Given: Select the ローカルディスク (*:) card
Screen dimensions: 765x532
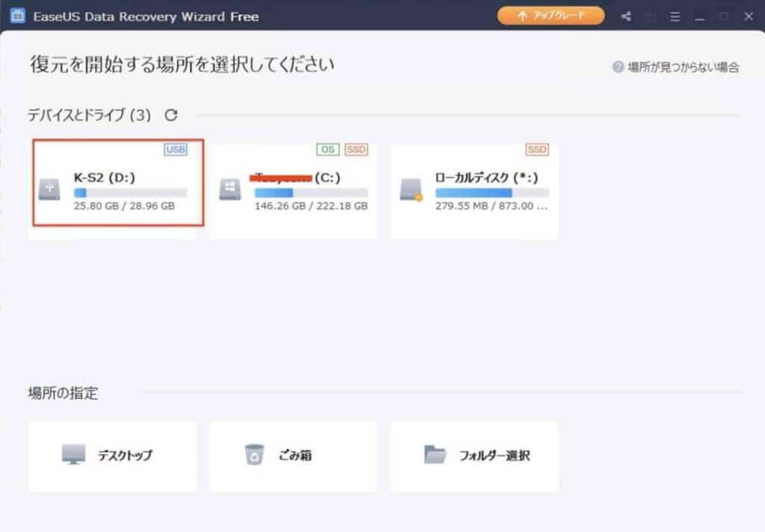Looking at the screenshot, I should tap(474, 187).
